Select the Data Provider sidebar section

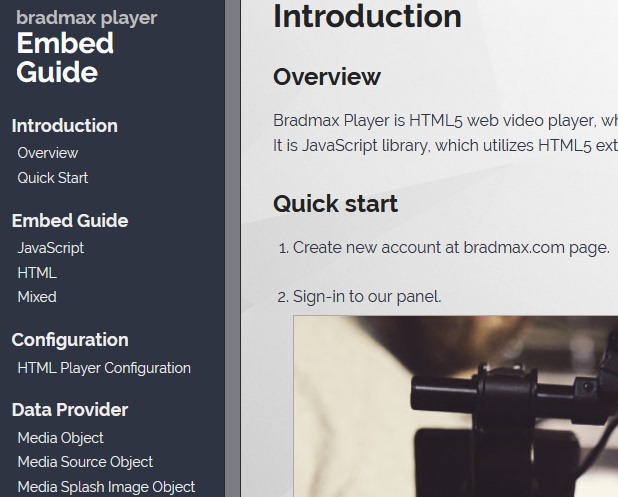click(69, 410)
